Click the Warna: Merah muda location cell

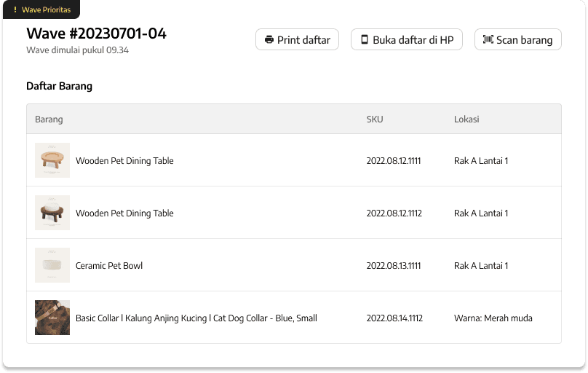pyautogui.click(x=493, y=318)
